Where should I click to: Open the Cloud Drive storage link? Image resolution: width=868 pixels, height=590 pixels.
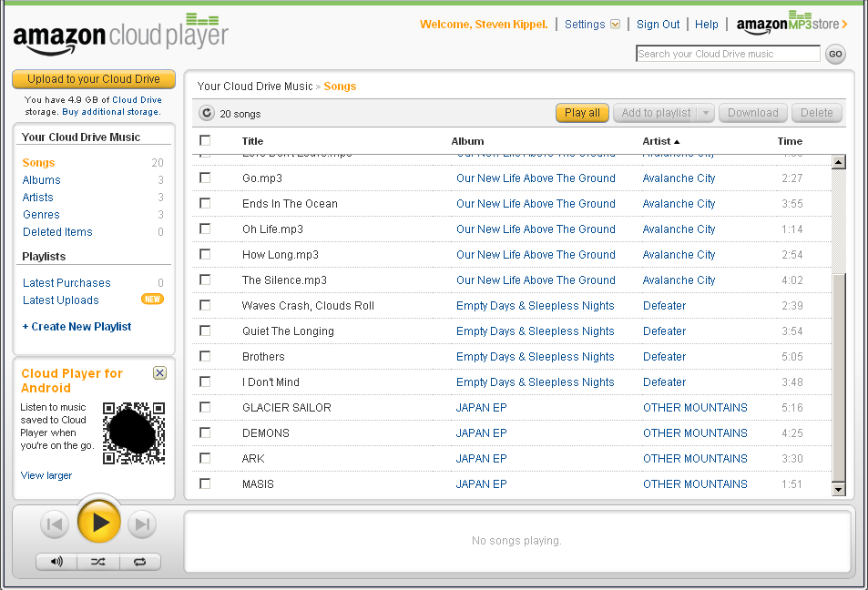[137, 100]
